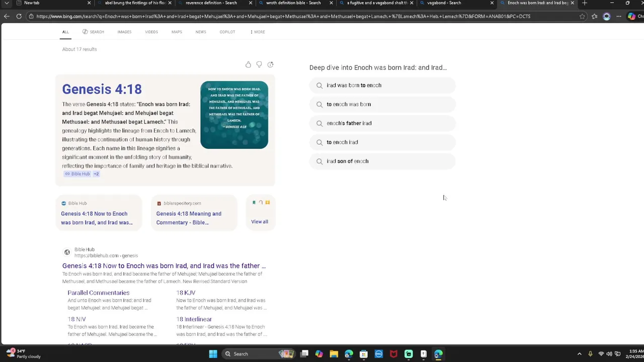
Task: Launch Copilot from the taskbar
Action: pos(319,354)
